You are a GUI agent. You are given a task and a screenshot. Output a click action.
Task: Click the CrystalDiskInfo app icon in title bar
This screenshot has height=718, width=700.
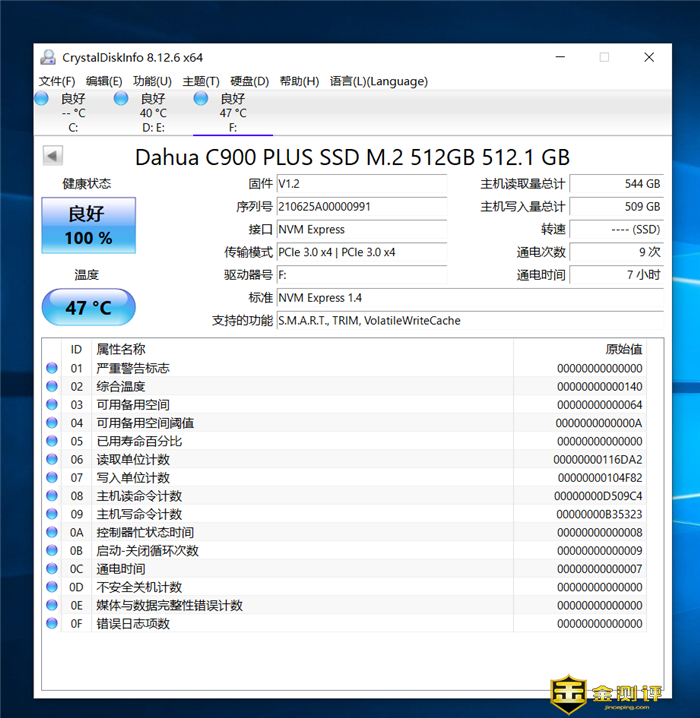pyautogui.click(x=48, y=57)
